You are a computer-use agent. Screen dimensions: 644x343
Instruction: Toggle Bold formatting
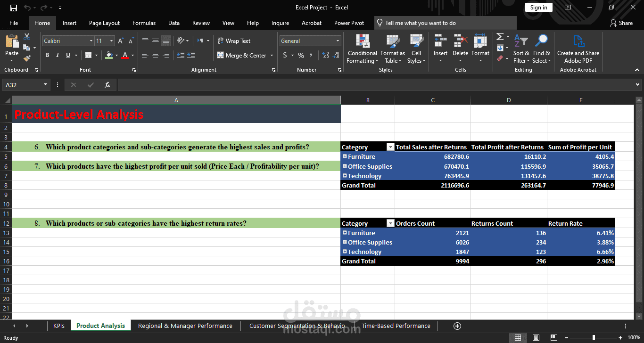(47, 55)
